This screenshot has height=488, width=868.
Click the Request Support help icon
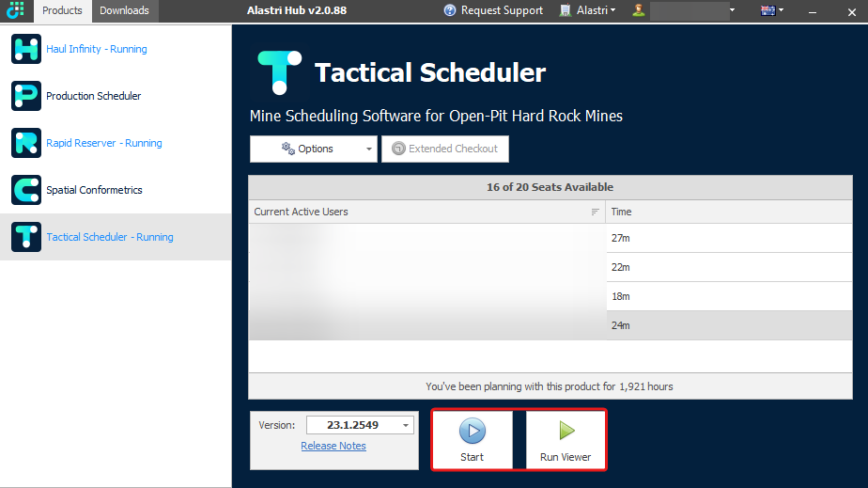(450, 10)
